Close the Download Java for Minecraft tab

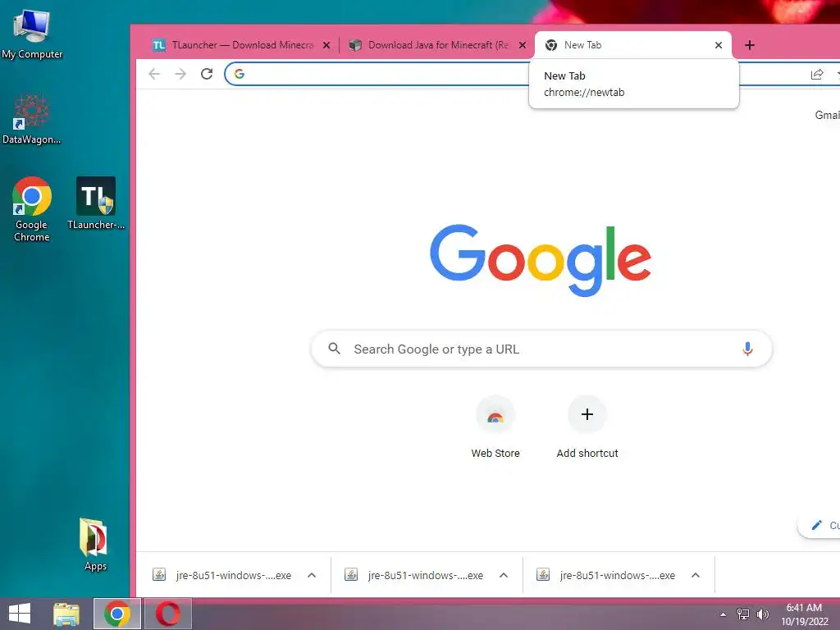click(x=523, y=45)
